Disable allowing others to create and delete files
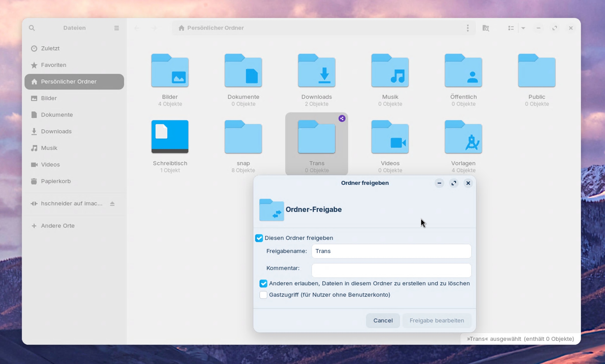The image size is (605, 364). tap(263, 284)
